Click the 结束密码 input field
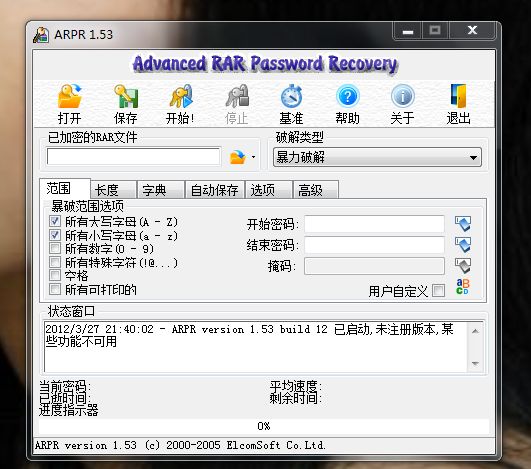Screen dimensions: 531x469 point(375,245)
